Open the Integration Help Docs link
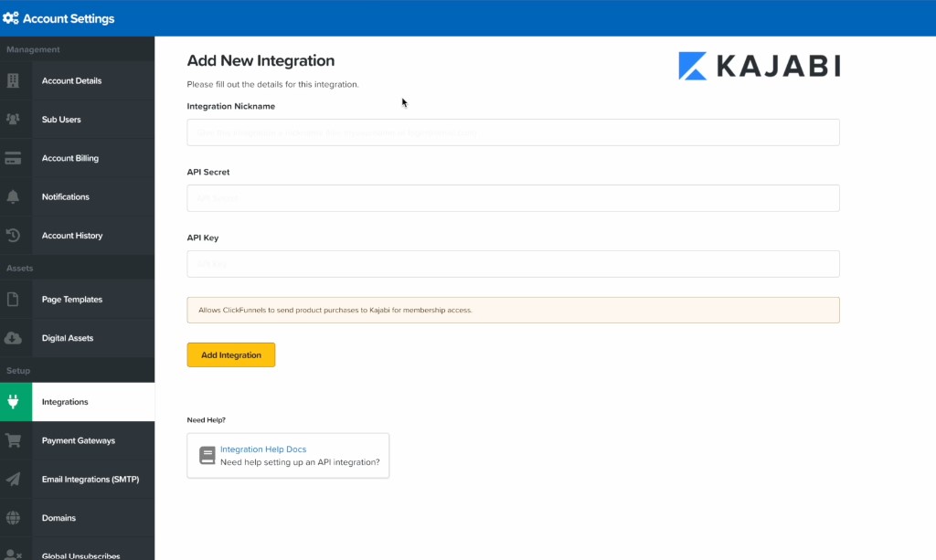The width and height of the screenshot is (936, 560). pos(263,449)
